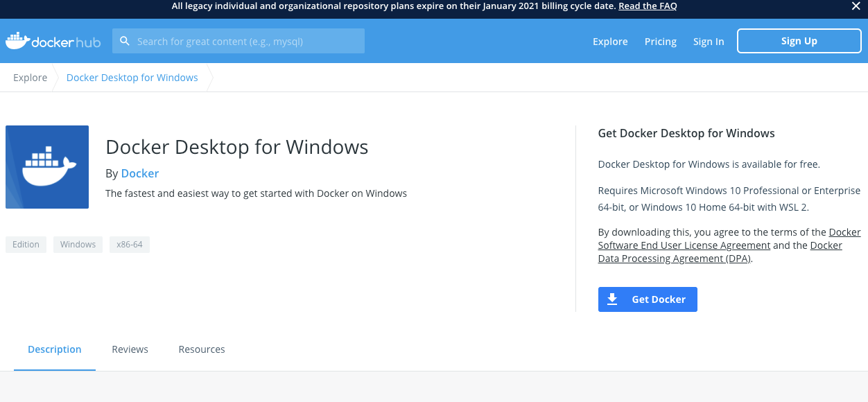The width and height of the screenshot is (868, 402).
Task: Select the Edition tag
Action: click(26, 245)
